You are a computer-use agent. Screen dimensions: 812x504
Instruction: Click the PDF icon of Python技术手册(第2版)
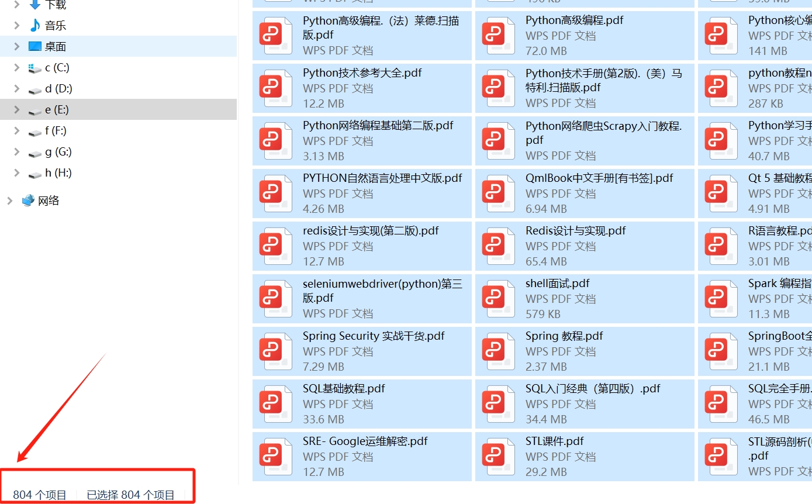tap(498, 88)
